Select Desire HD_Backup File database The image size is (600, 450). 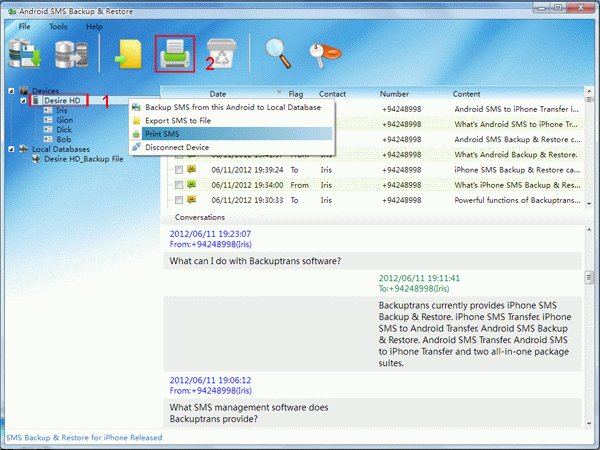tap(84, 159)
